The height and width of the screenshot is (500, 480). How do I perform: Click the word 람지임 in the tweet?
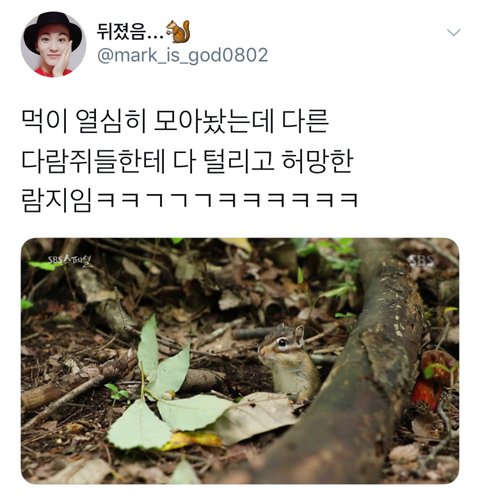tap(57, 201)
